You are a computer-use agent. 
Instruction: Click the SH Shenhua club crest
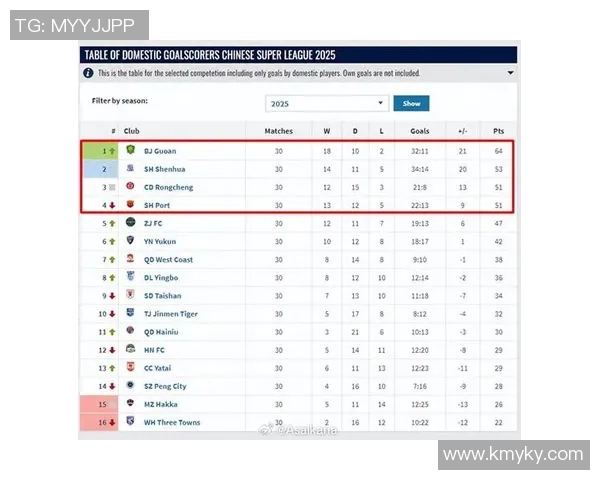[x=130, y=168]
